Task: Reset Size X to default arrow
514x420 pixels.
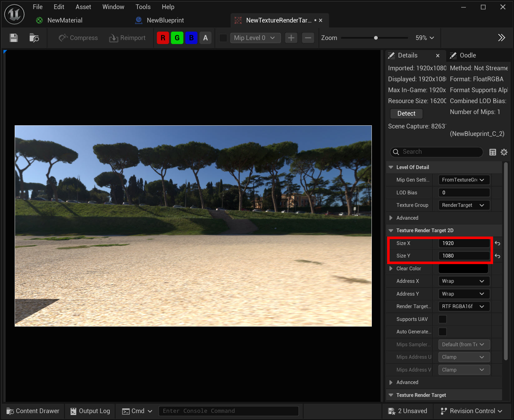Action: pyautogui.click(x=497, y=243)
